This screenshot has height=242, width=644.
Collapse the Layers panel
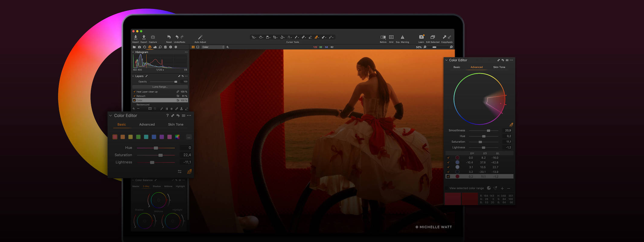[x=133, y=76]
